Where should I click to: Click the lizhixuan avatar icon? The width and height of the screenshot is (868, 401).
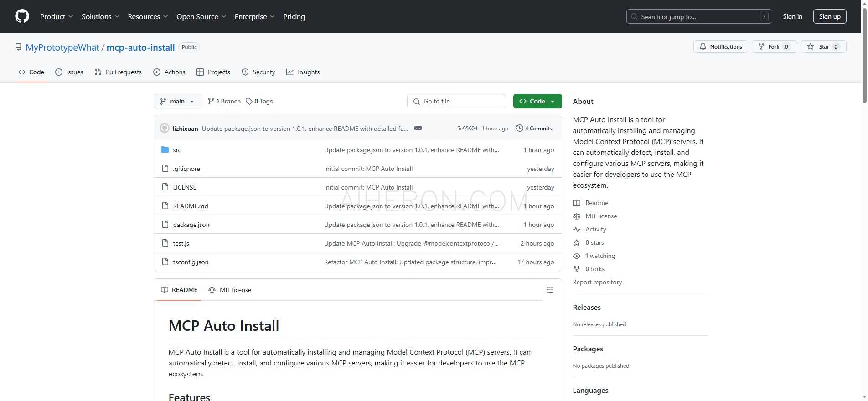[x=165, y=129]
